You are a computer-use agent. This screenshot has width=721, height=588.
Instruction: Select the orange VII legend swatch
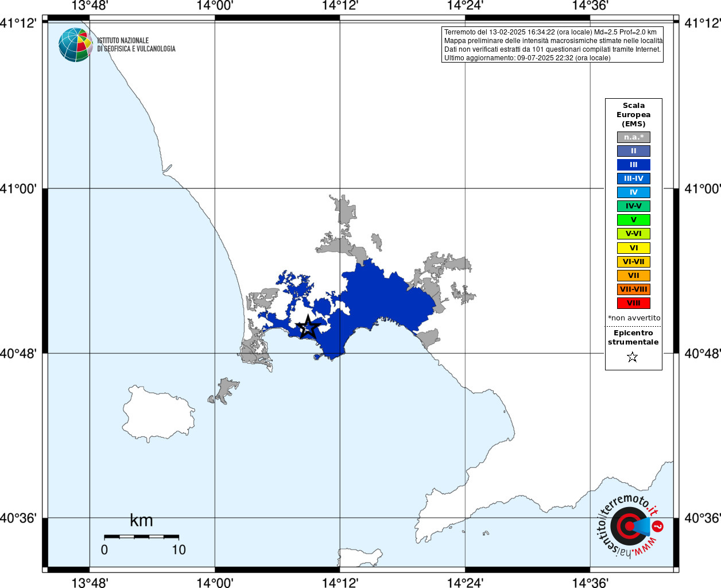[x=634, y=276]
